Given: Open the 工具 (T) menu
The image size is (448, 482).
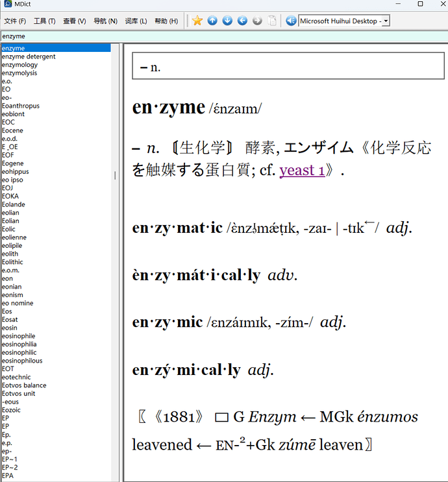Looking at the screenshot, I should (45, 21).
